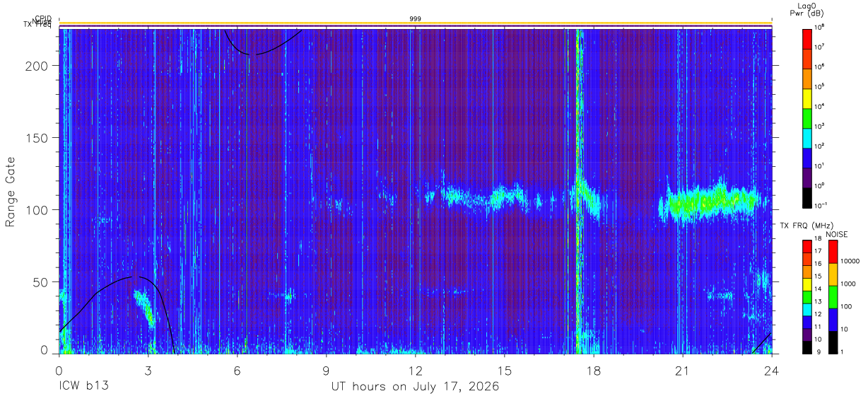Click the cyan segment of TX FRQ colorbar
Image resolution: width=868 pixels, height=401 pixels.
807,310
